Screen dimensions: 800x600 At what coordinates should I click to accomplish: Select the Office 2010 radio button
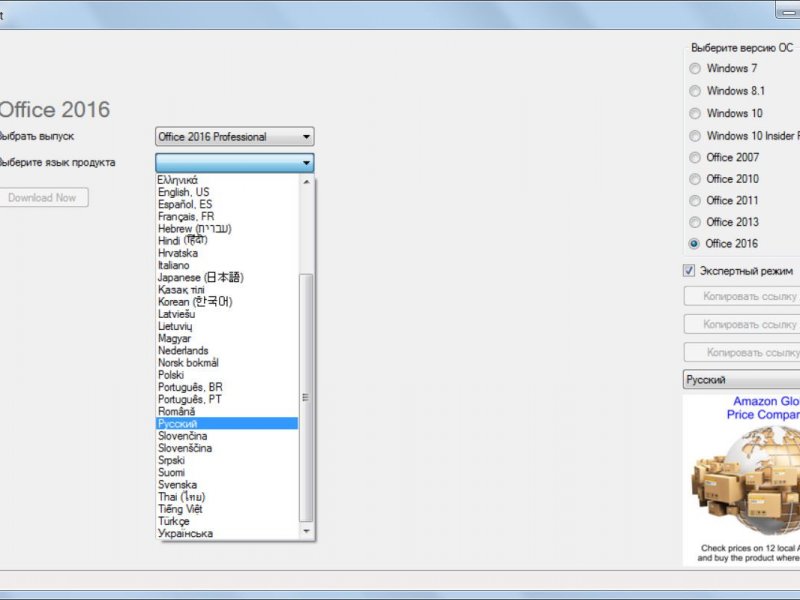click(x=694, y=179)
